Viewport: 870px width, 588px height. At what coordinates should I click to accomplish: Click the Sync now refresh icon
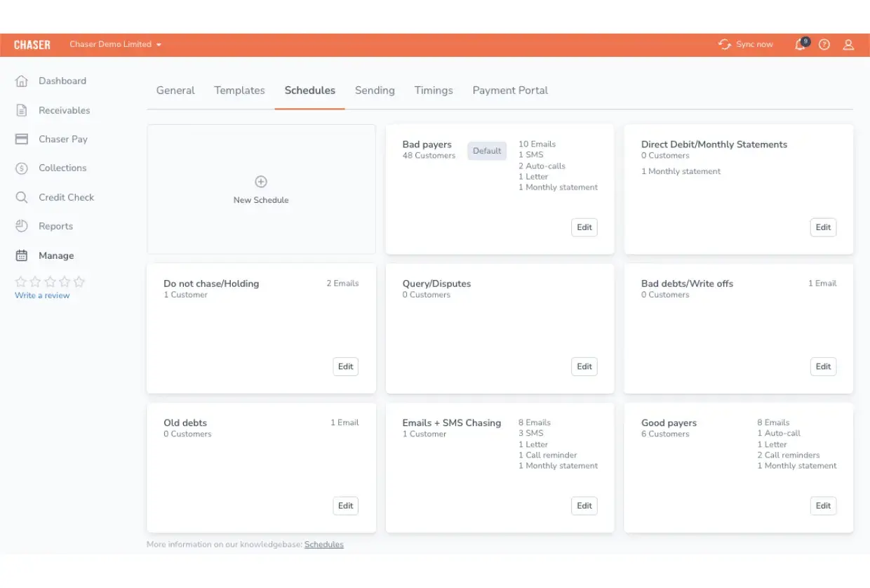725,44
